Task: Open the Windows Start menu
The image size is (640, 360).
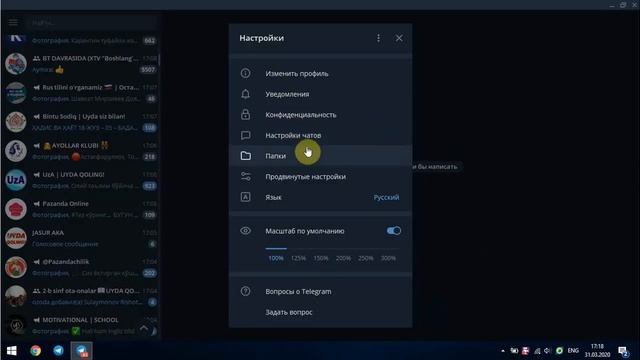Action: tap(11, 351)
